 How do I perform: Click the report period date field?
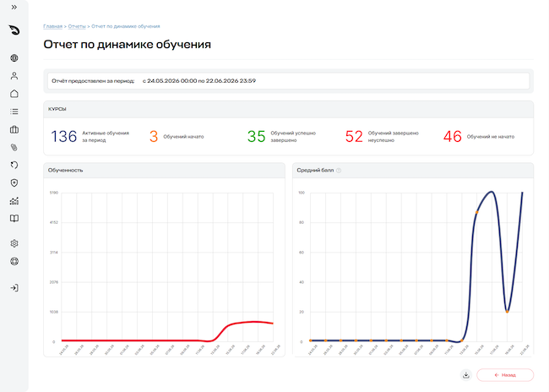click(x=288, y=81)
